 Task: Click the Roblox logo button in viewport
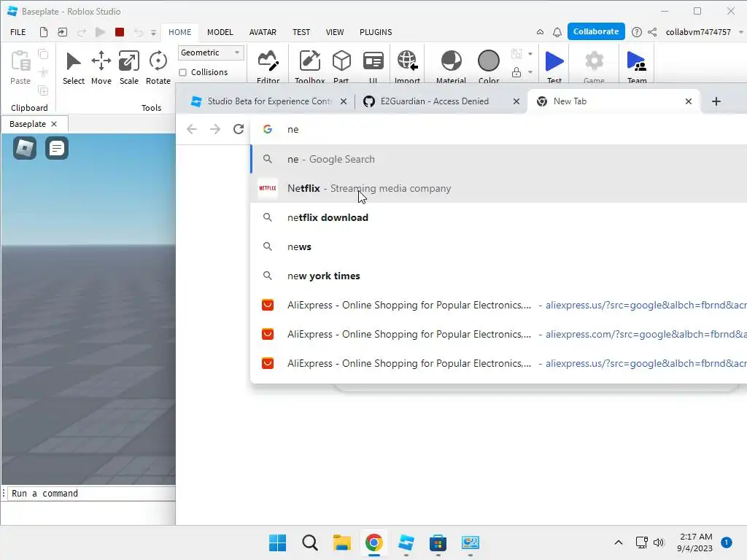click(x=25, y=148)
